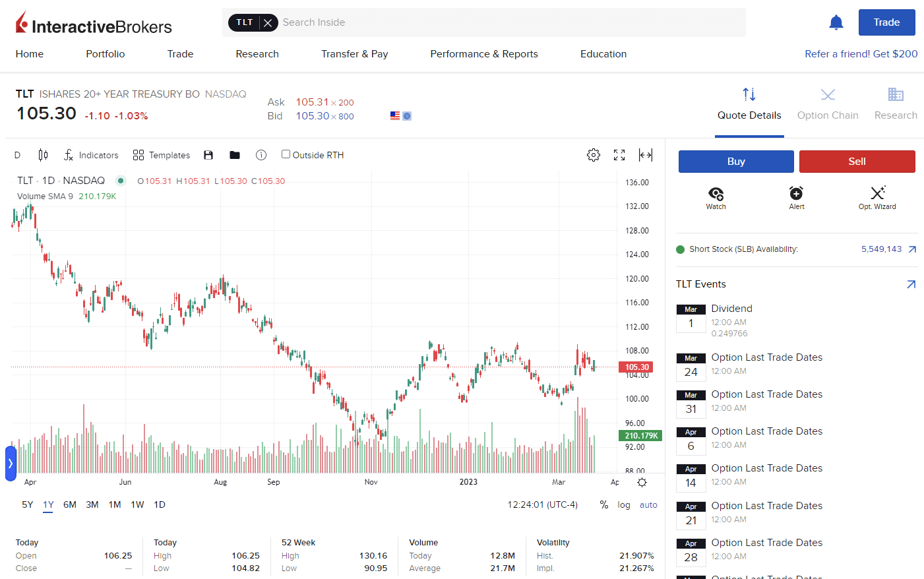Open the Indicators menu
This screenshot has height=579, width=924.
tap(91, 155)
